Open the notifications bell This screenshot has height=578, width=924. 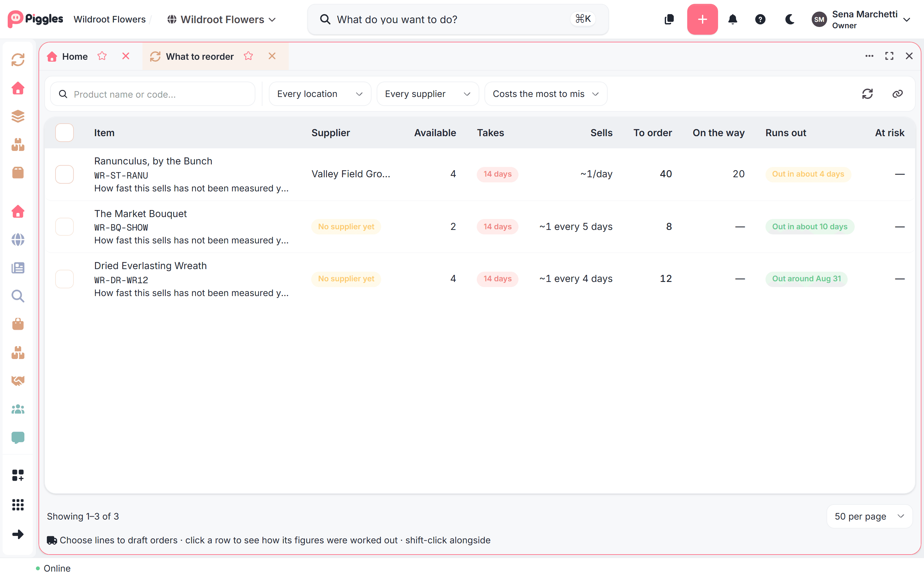pos(732,19)
